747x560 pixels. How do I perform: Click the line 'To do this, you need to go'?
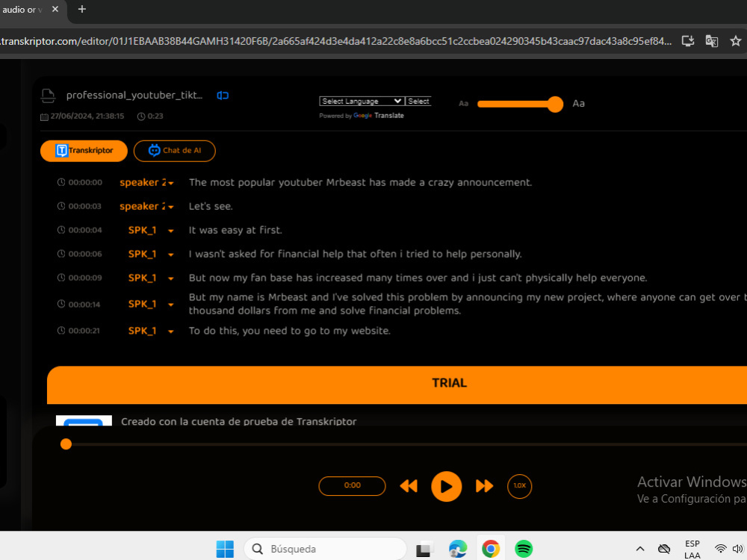coord(290,331)
